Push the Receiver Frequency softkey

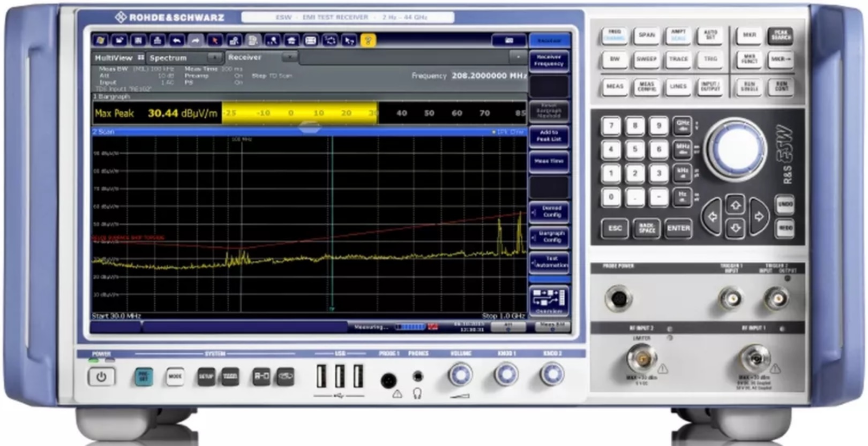click(x=549, y=61)
